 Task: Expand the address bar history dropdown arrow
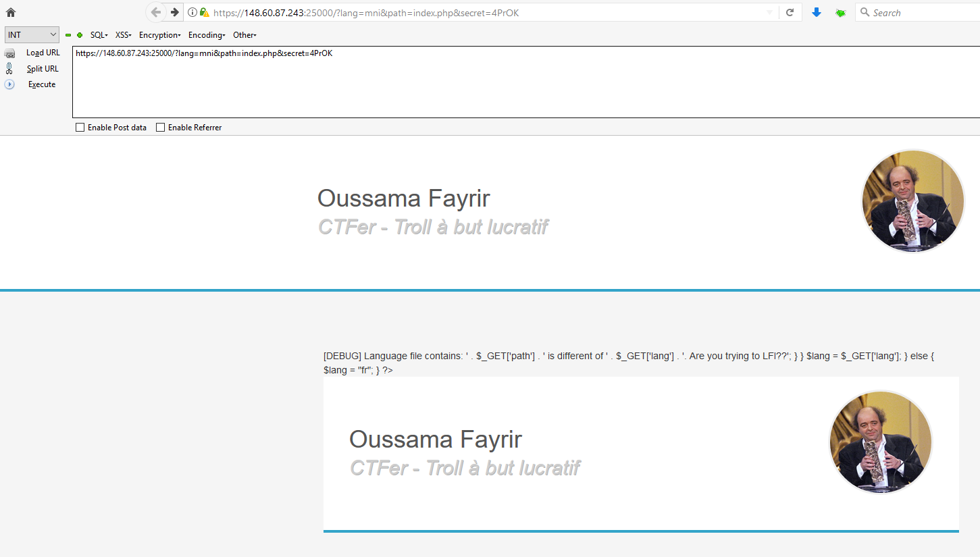769,12
